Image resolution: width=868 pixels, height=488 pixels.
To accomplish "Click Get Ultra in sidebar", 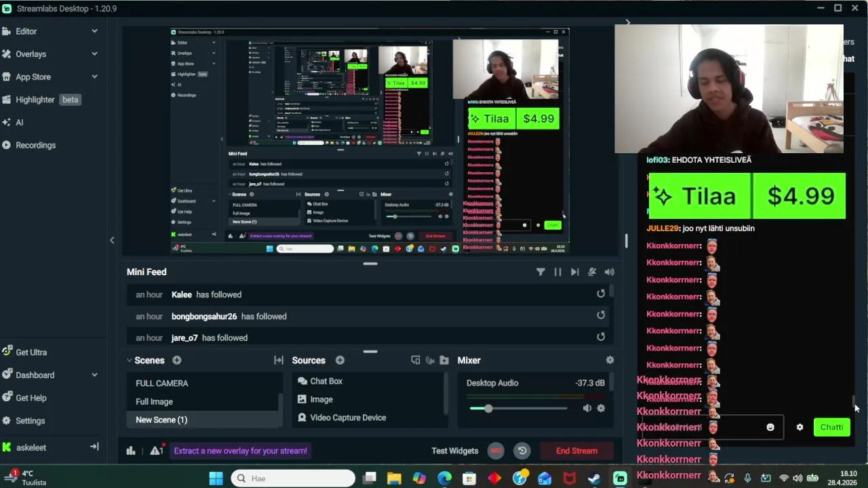I will [31, 352].
